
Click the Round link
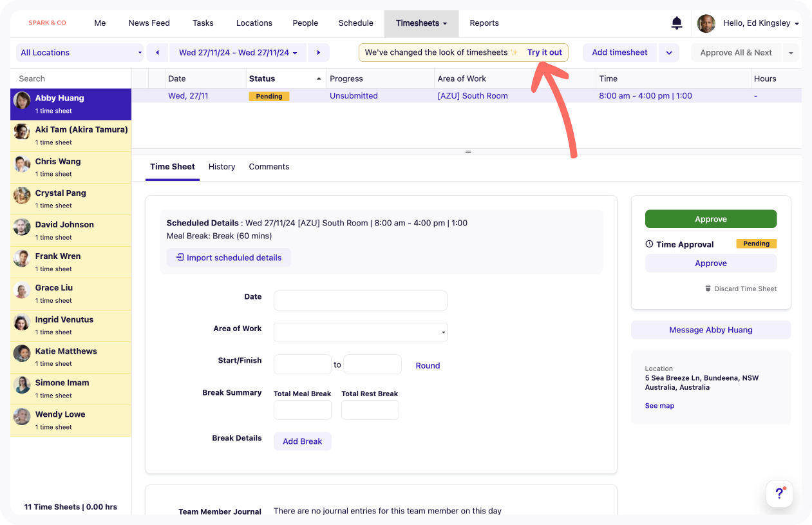428,365
